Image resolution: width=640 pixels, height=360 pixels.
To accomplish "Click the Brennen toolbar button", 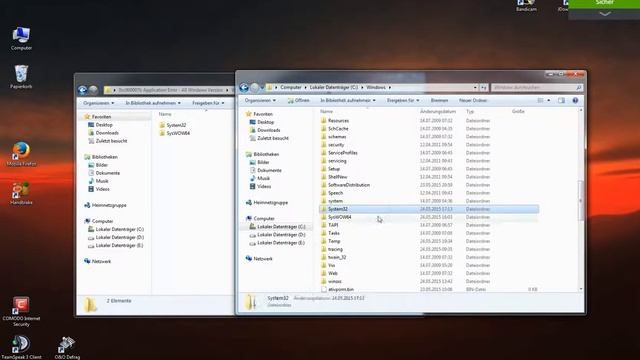I will pyautogui.click(x=439, y=100).
